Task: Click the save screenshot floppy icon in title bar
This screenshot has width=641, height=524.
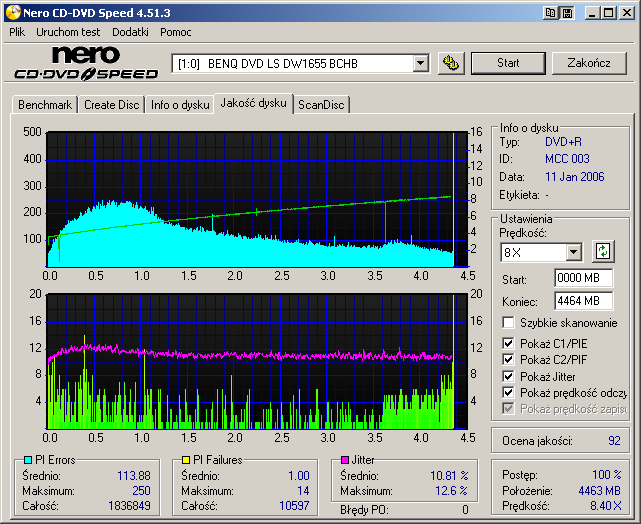Action: pos(567,13)
